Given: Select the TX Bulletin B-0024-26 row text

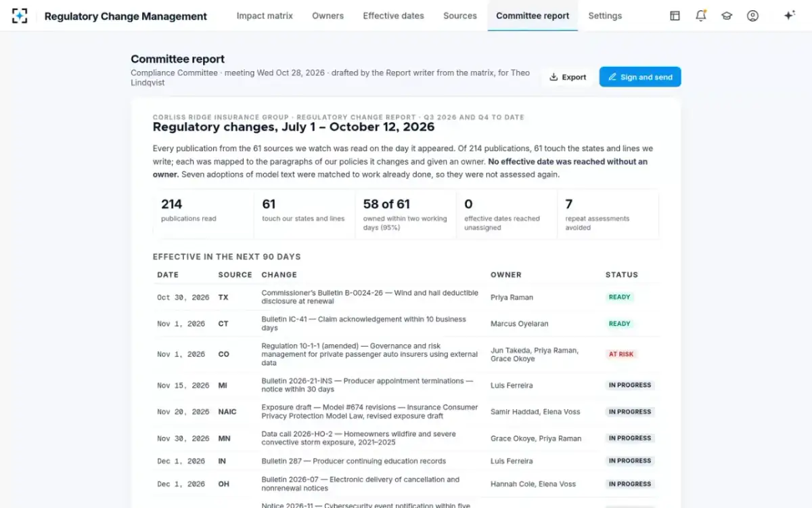Looking at the screenshot, I should (x=370, y=297).
